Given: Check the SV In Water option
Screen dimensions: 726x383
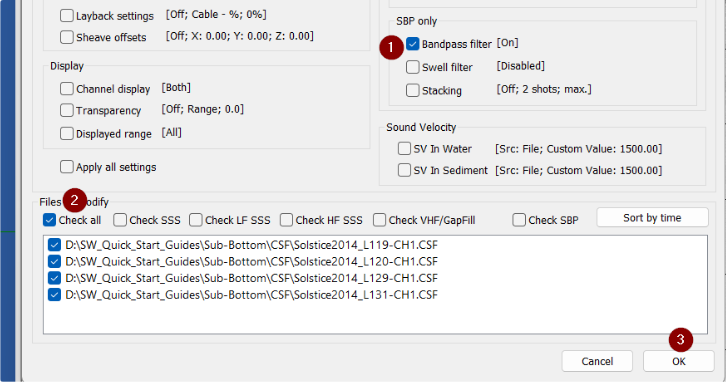Looking at the screenshot, I should coord(404,149).
